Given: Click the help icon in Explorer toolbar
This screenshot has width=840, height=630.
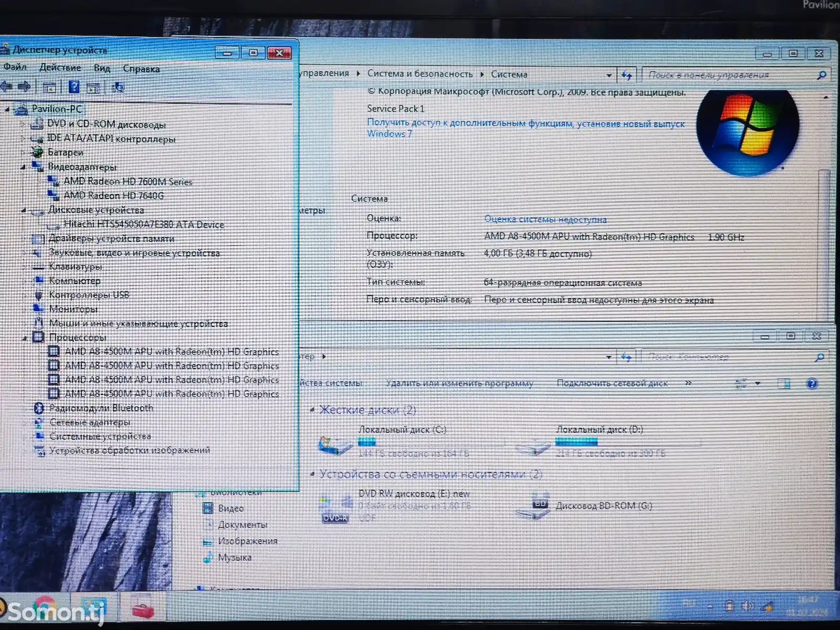Looking at the screenshot, I should [812, 384].
